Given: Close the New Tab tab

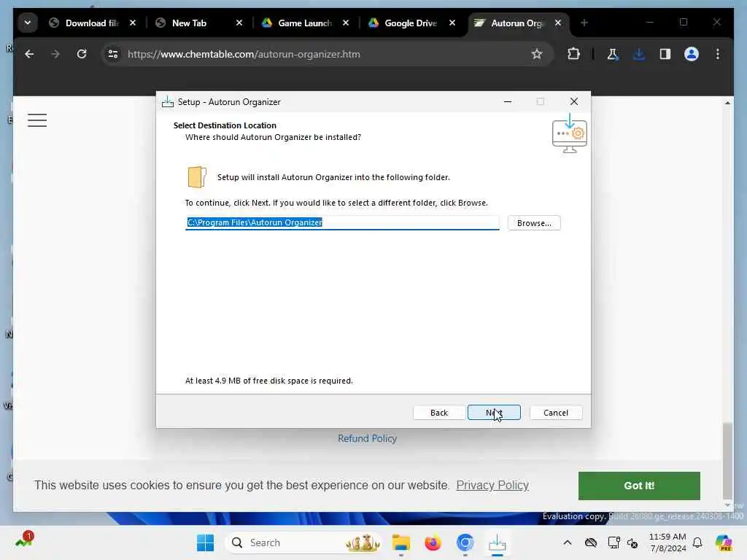Looking at the screenshot, I should tap(239, 23).
